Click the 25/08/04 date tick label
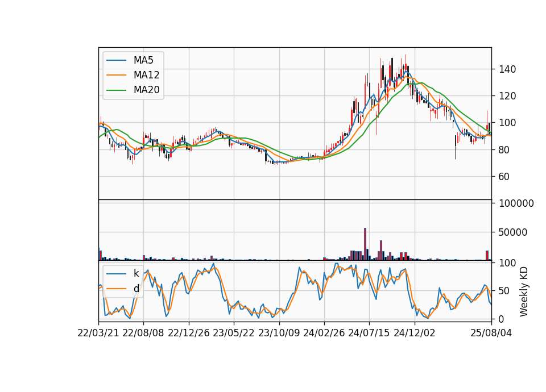 (x=491, y=333)
